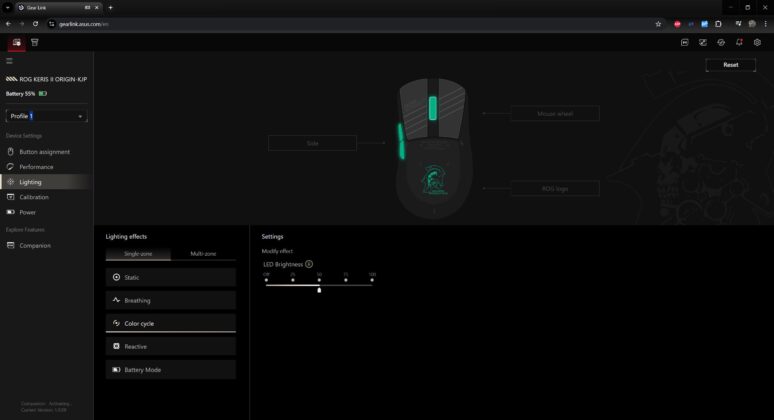Open a new browser tab

pos(111,7)
